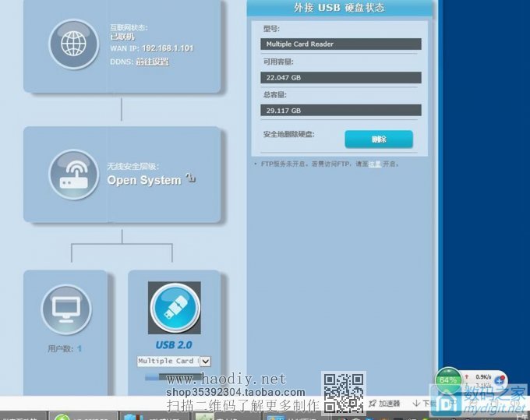The image size is (530, 420).
Task: Click the green 64% memory indicator
Action: point(448,379)
